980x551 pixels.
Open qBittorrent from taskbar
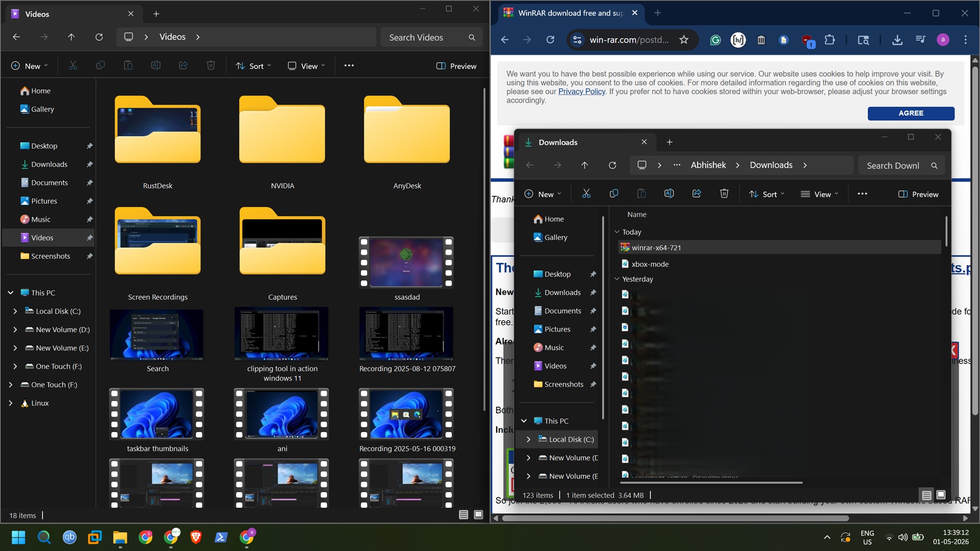tap(69, 537)
